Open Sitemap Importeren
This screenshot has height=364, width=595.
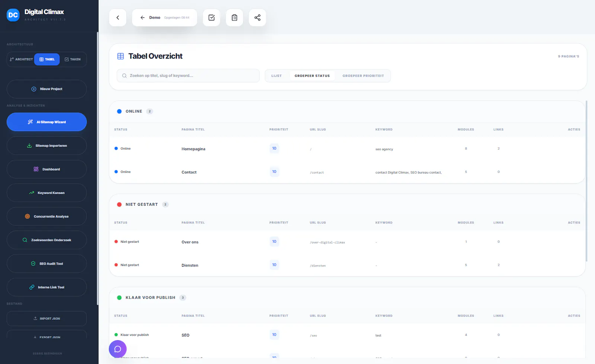[x=47, y=145]
